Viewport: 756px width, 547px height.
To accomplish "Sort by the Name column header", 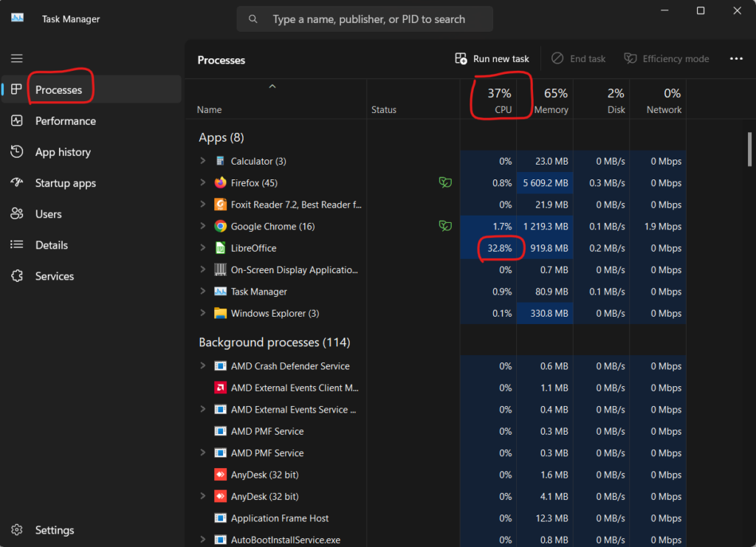I will [276, 100].
